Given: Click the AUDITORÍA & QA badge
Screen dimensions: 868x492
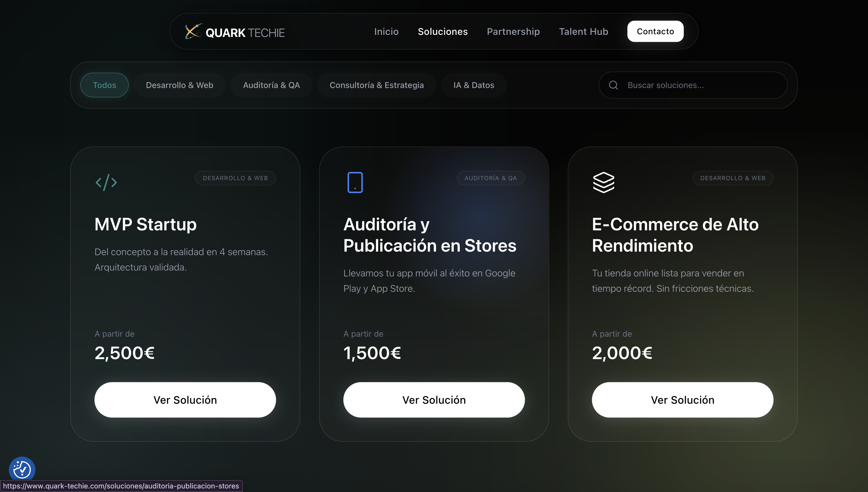Looking at the screenshot, I should 491,178.
